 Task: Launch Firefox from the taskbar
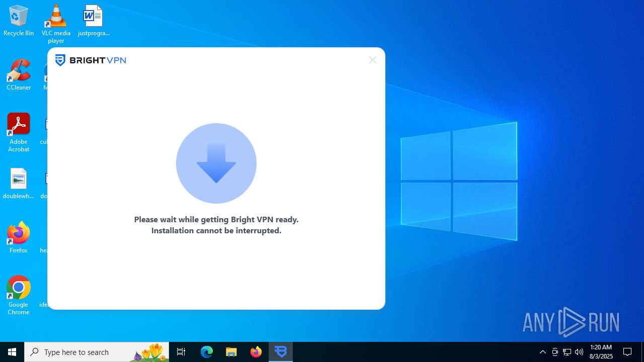click(256, 352)
